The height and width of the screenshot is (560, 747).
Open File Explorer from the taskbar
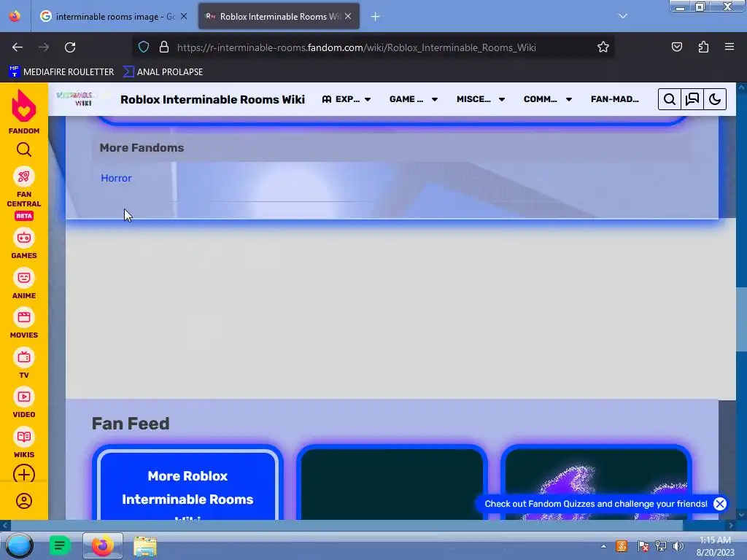tap(145, 546)
